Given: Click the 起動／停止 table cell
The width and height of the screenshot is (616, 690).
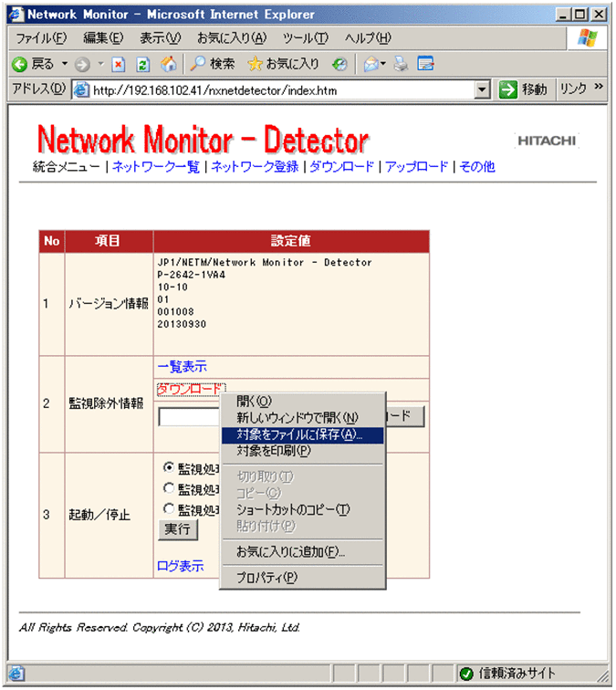Looking at the screenshot, I should [x=109, y=515].
